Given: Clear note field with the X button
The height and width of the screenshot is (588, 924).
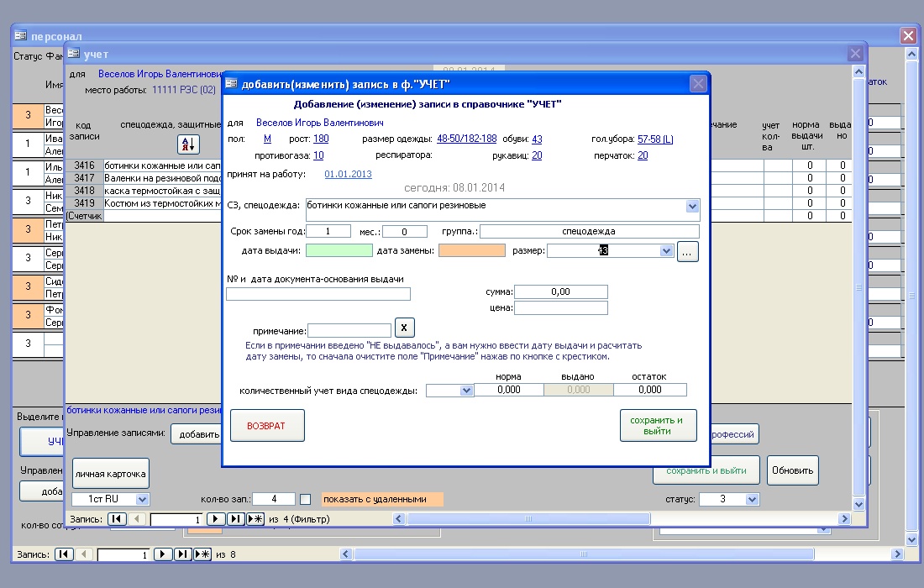Looking at the screenshot, I should [x=404, y=328].
